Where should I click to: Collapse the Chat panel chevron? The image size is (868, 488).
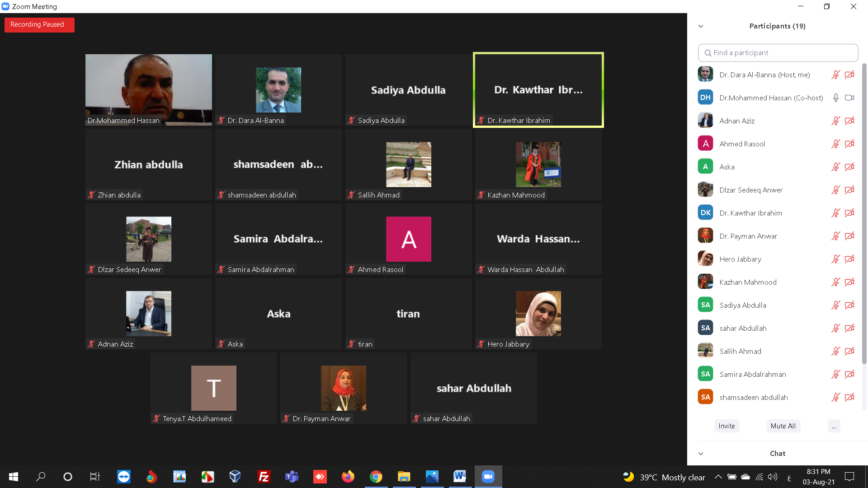(701, 454)
